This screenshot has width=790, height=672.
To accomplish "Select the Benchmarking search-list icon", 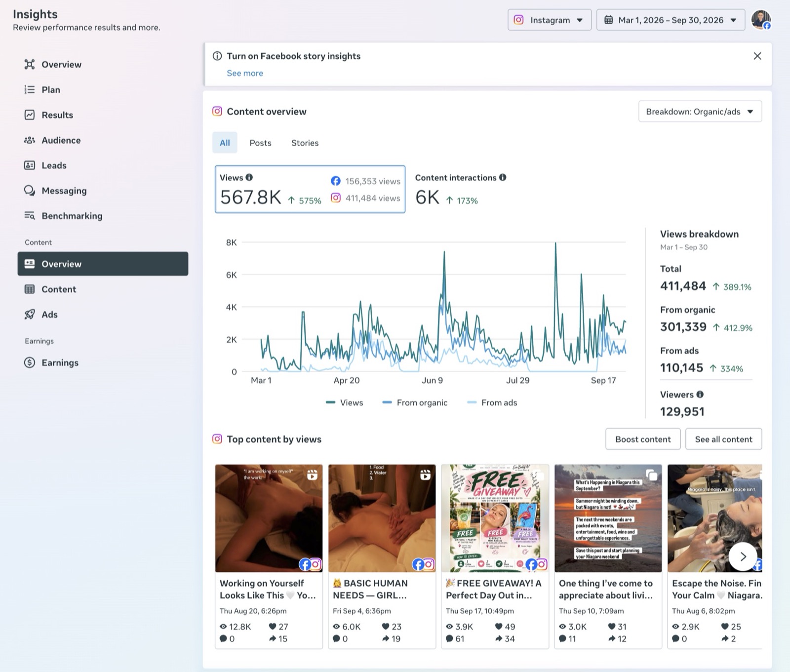I will (x=30, y=216).
